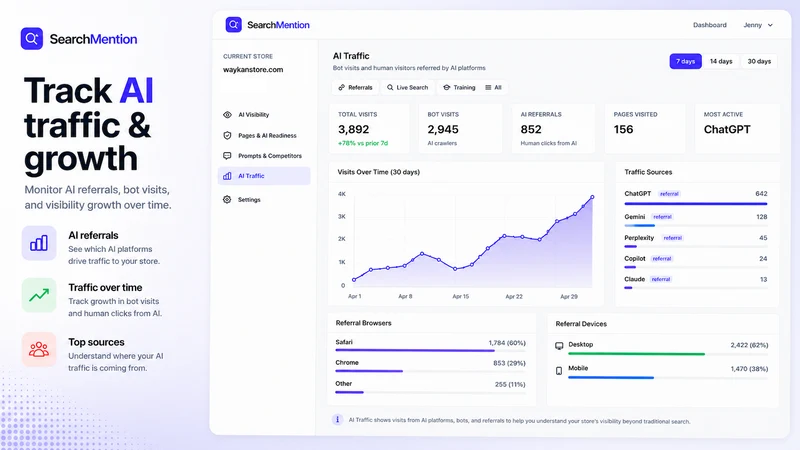The width and height of the screenshot is (800, 450).
Task: Open AI Visibility in the sidebar
Action: click(x=264, y=115)
